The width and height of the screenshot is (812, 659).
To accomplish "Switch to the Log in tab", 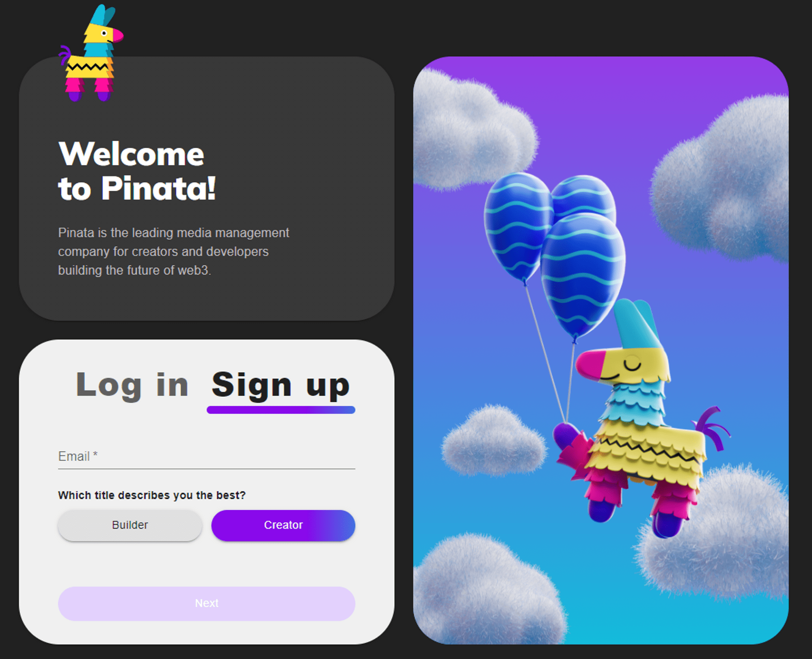I will click(132, 385).
